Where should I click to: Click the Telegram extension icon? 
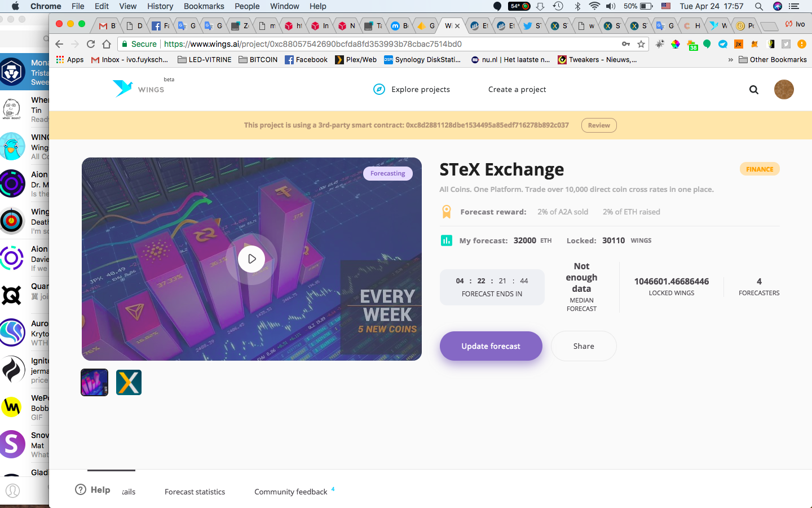click(723, 44)
